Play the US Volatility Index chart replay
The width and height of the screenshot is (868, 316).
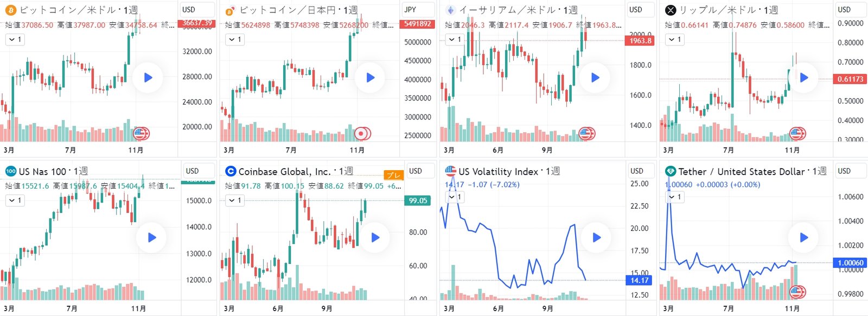click(x=597, y=237)
